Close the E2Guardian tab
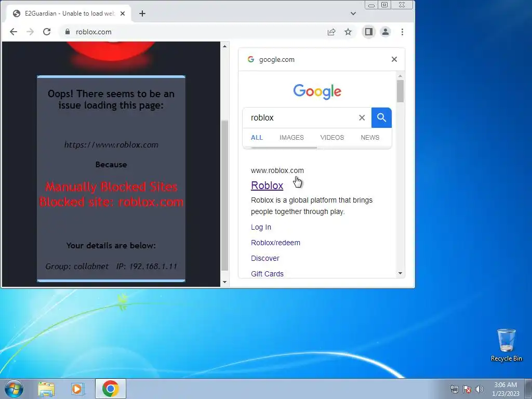Screen dimensions: 532x399 [123, 14]
